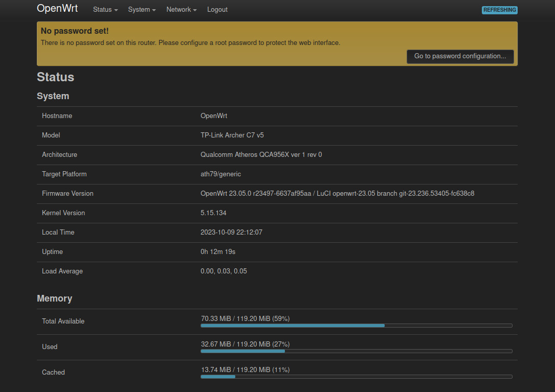Image resolution: width=555 pixels, height=392 pixels.
Task: Expand the System dropdown menu
Action: [142, 10]
